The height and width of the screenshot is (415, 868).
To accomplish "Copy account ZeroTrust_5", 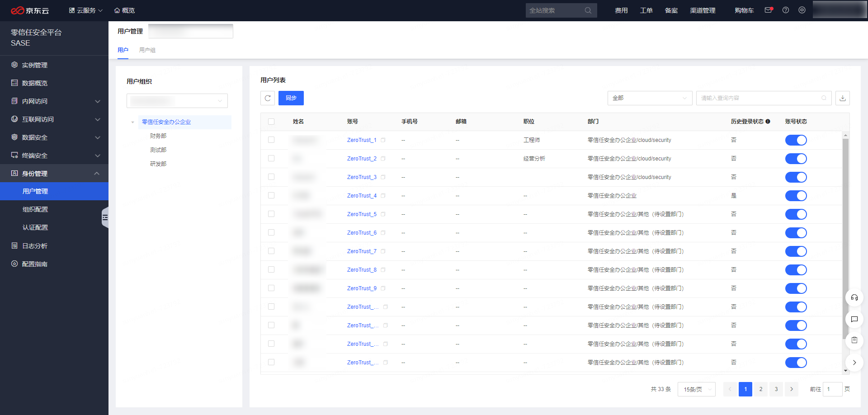I will click(383, 214).
